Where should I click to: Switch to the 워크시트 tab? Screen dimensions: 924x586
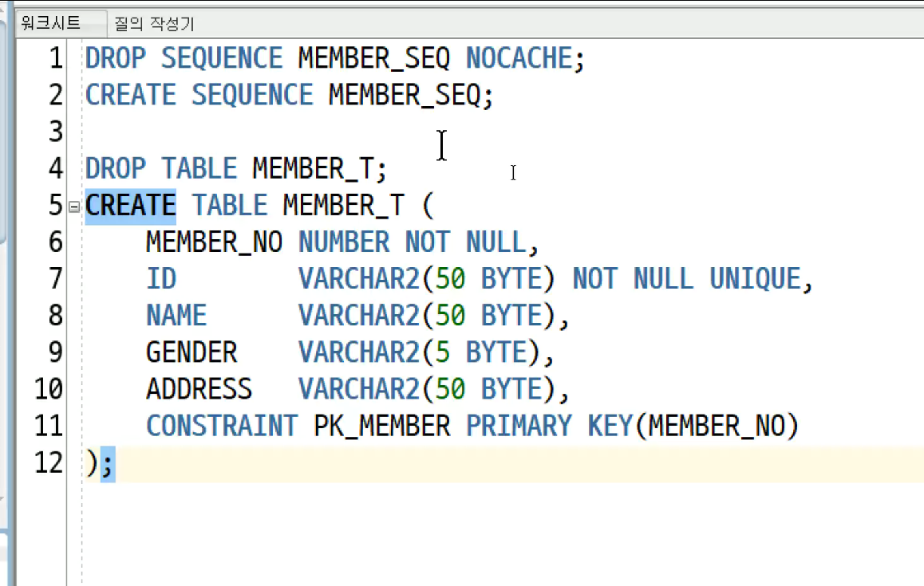(x=51, y=22)
